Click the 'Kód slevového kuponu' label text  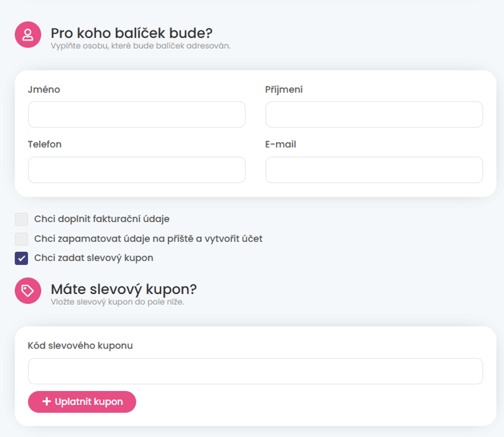80,346
